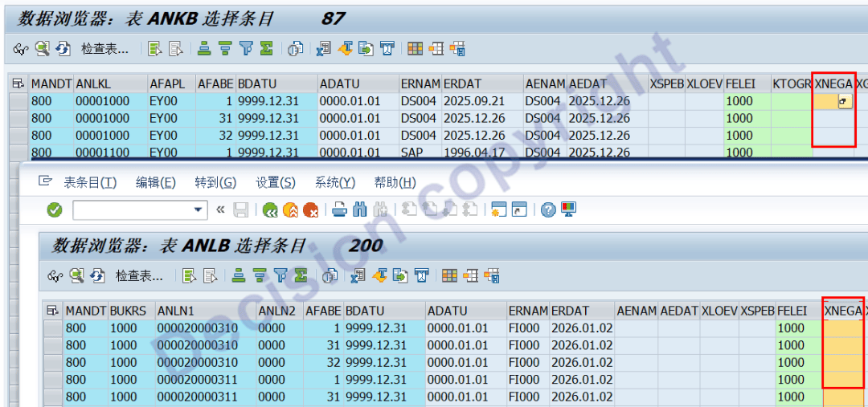This screenshot has width=868, height=407.
Task: Open the 编辑(E) menu
Action: click(x=156, y=182)
